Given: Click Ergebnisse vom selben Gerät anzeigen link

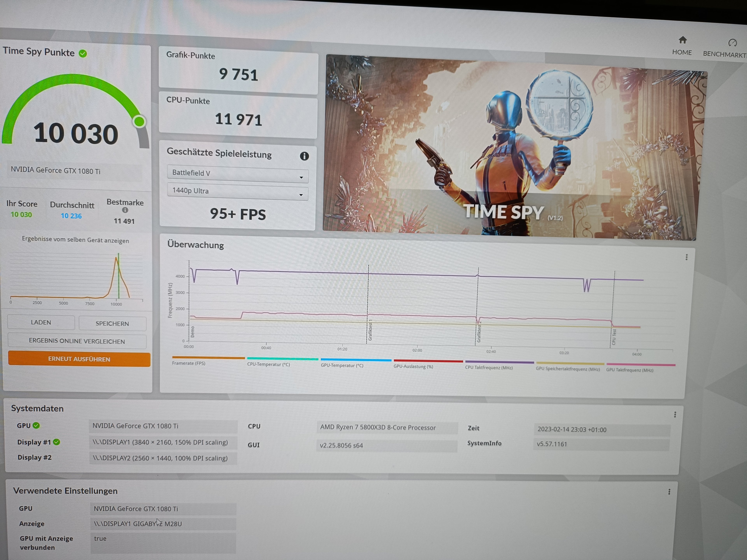Looking at the screenshot, I should click(x=75, y=240).
